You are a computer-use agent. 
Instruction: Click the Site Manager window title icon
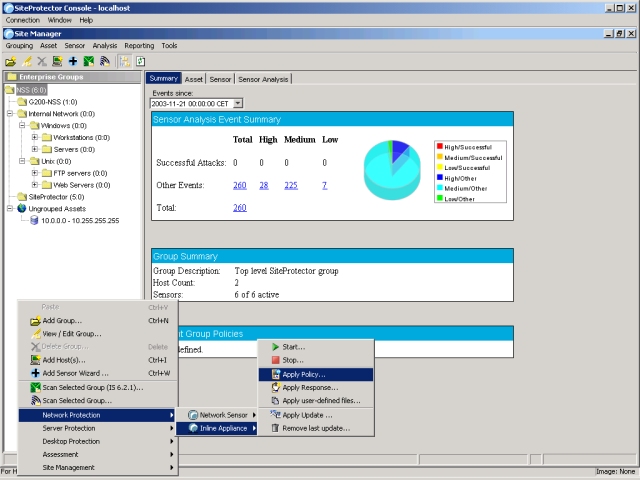tap(8, 34)
